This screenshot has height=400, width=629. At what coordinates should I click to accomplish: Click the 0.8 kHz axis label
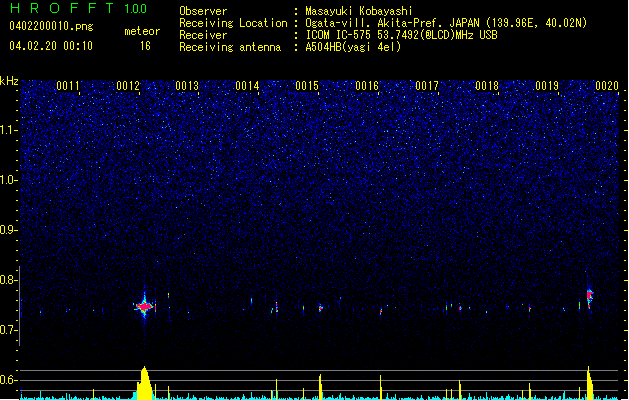click(x=8, y=280)
